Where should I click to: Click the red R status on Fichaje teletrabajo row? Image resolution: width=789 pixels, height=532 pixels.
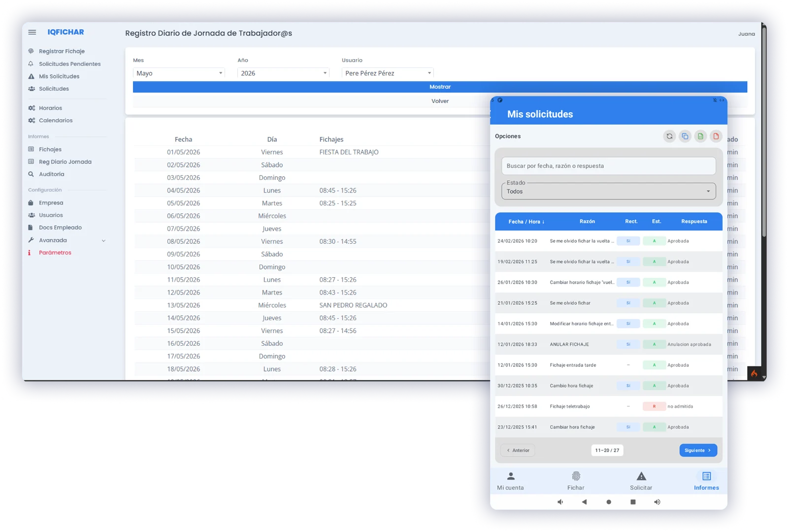654,406
